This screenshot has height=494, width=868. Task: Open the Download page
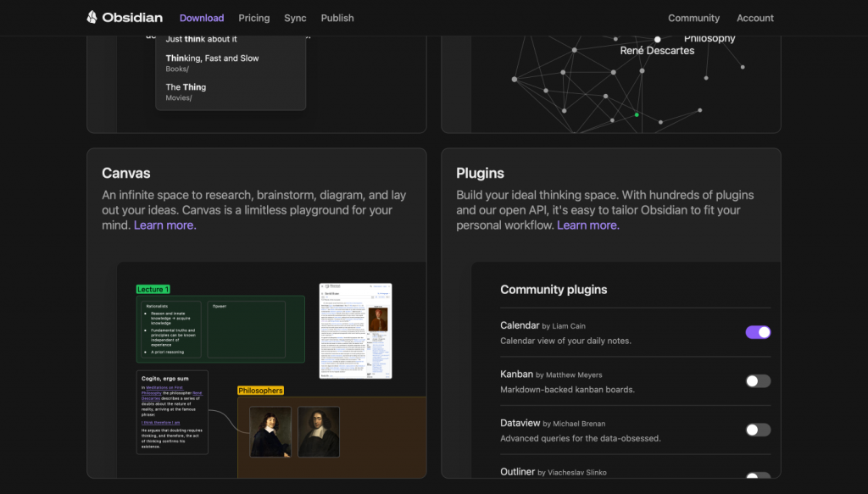[x=202, y=18]
